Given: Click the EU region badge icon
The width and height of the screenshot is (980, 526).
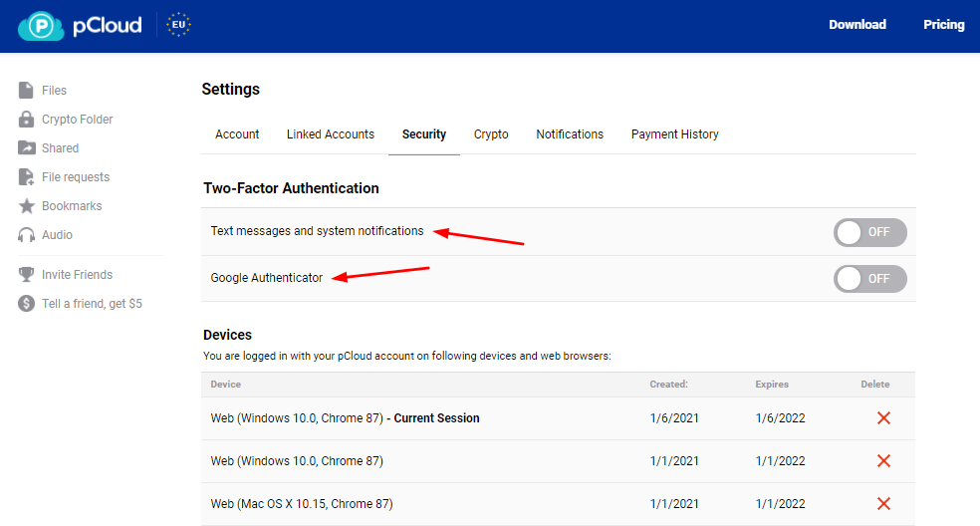Looking at the screenshot, I should [x=179, y=25].
